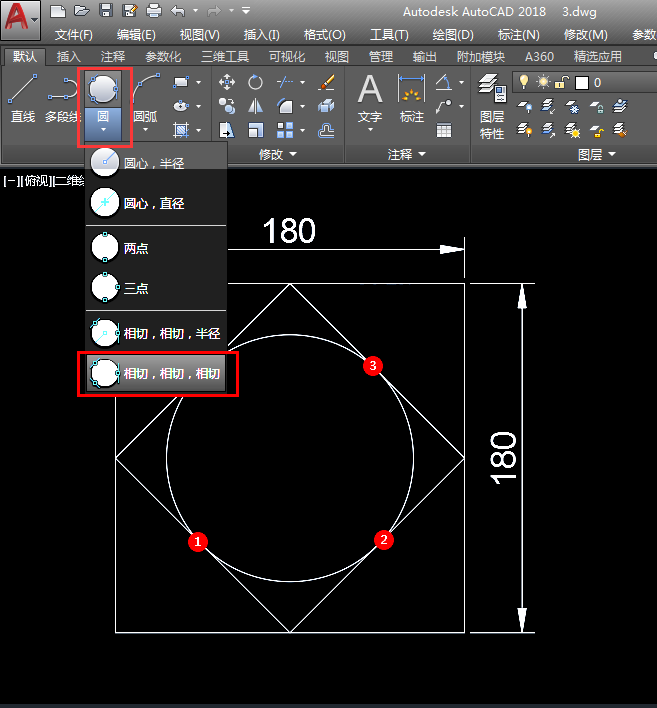The image size is (657, 708).
Task: Click the Unlock layer icon
Action: tap(597, 131)
